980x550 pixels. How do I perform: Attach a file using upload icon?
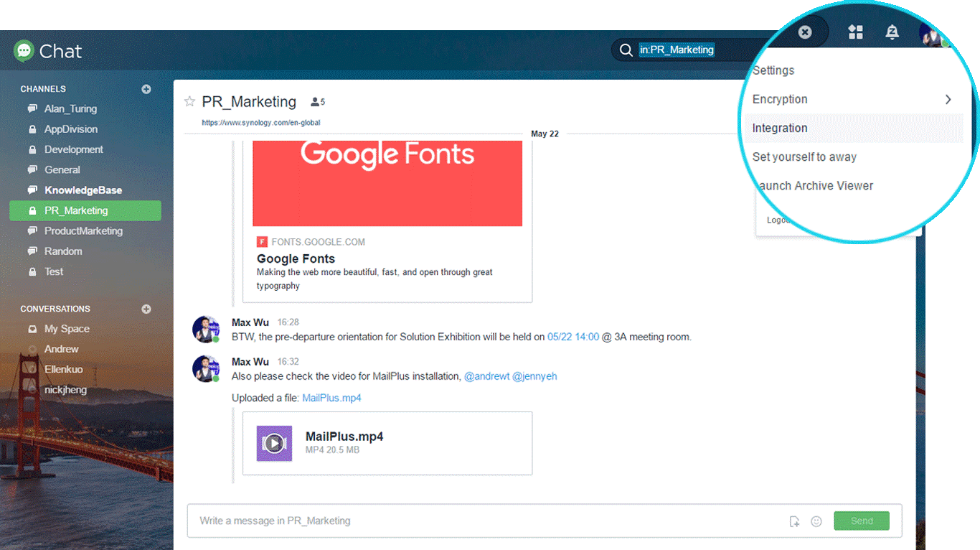coord(794,521)
